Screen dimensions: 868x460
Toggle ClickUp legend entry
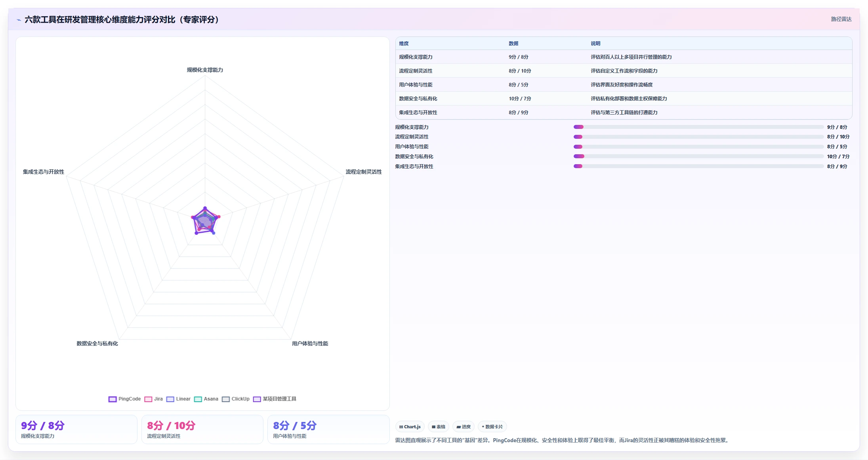236,399
